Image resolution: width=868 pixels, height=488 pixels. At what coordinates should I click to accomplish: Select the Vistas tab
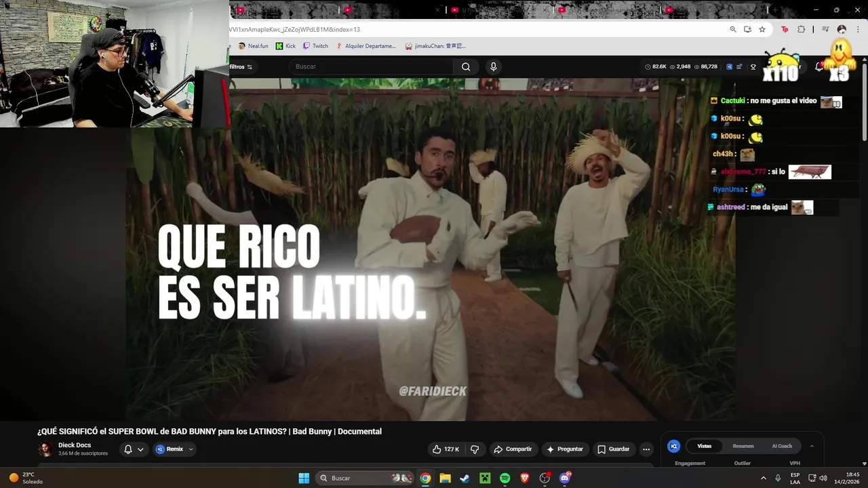coord(705,446)
